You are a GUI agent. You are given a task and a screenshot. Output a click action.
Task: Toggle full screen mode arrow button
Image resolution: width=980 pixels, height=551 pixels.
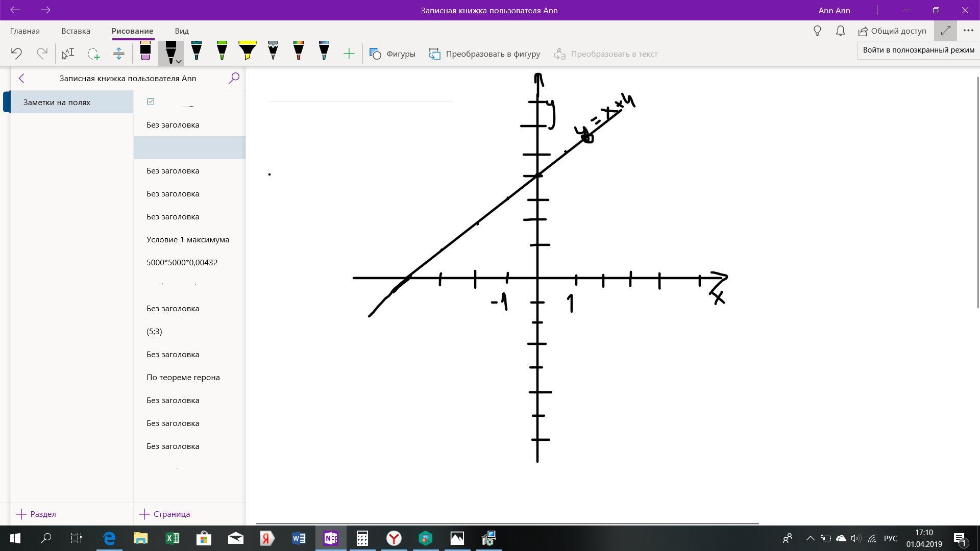tap(945, 31)
